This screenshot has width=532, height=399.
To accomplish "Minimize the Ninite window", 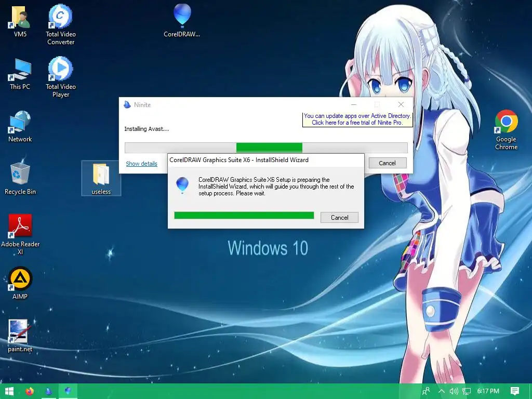I will (x=353, y=104).
